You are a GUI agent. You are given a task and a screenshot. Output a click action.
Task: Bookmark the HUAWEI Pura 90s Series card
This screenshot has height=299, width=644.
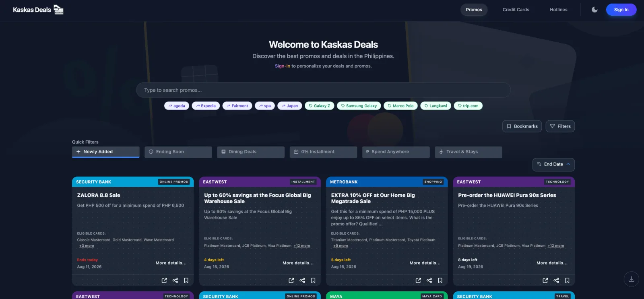click(x=567, y=280)
